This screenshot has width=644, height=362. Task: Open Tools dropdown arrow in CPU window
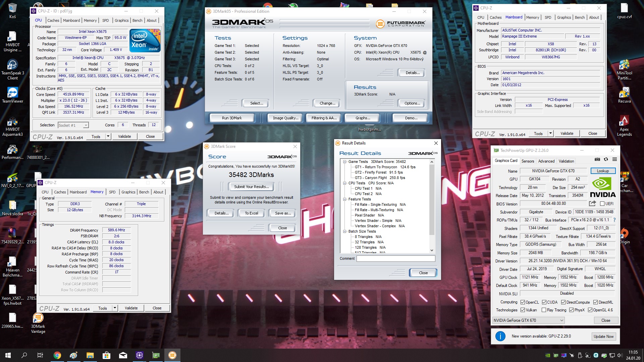pyautogui.click(x=108, y=136)
